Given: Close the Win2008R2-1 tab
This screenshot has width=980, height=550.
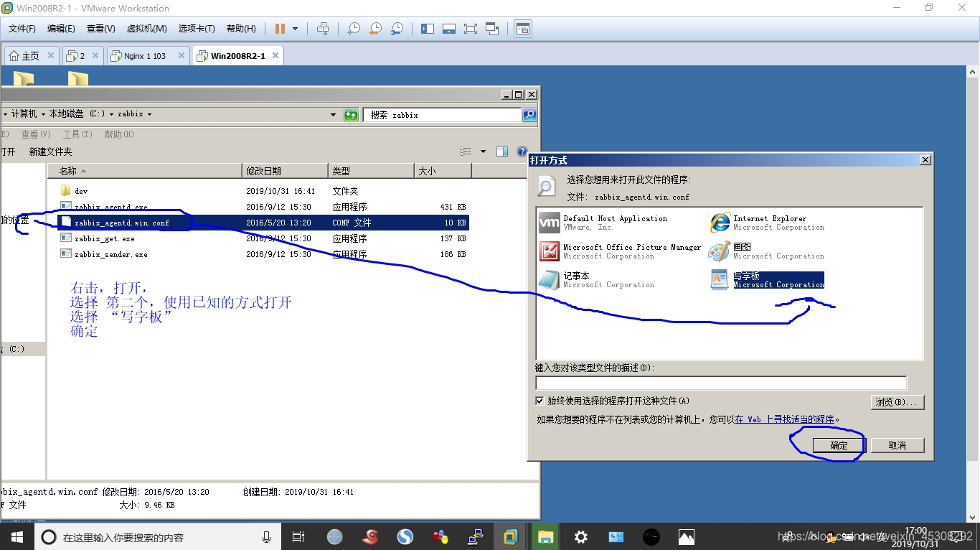Looking at the screenshot, I should pos(275,56).
